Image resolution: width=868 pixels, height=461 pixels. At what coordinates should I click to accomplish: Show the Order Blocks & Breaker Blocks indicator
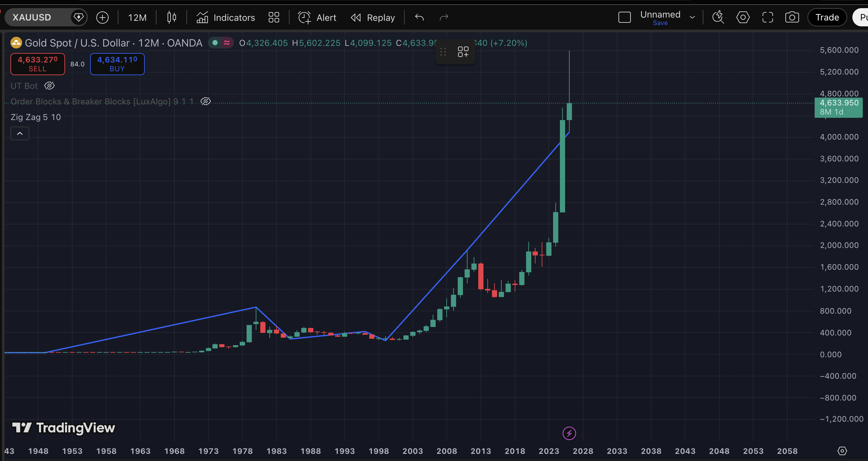click(x=206, y=102)
